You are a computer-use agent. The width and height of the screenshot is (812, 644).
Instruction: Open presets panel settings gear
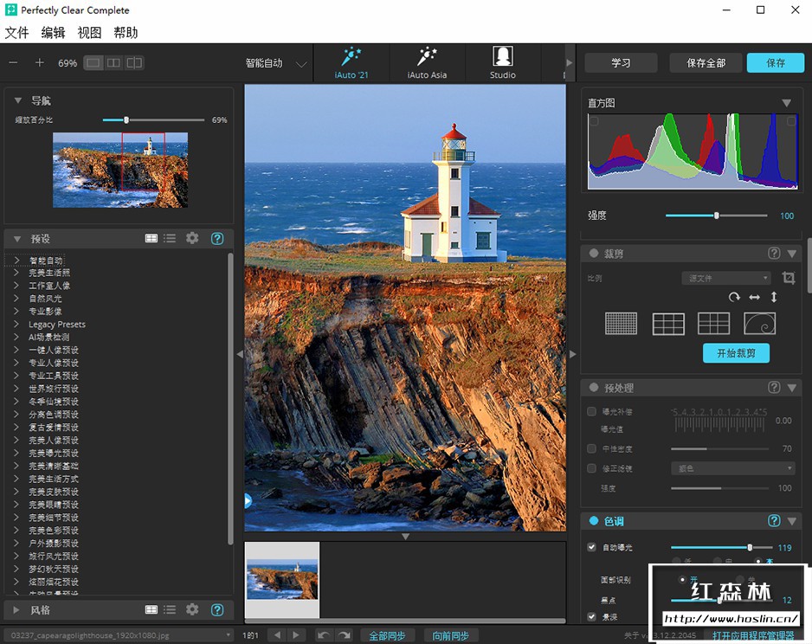pyautogui.click(x=192, y=238)
